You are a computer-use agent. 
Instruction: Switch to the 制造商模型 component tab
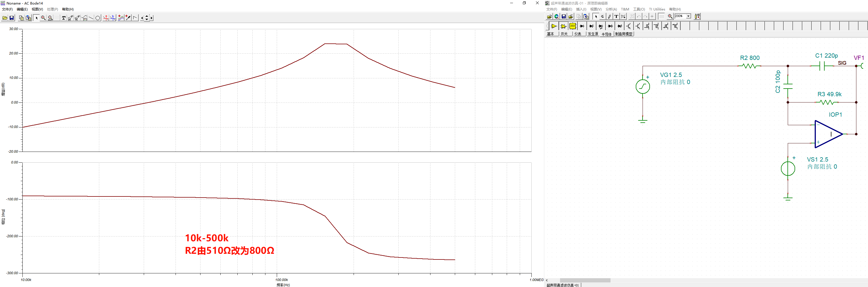click(x=624, y=34)
